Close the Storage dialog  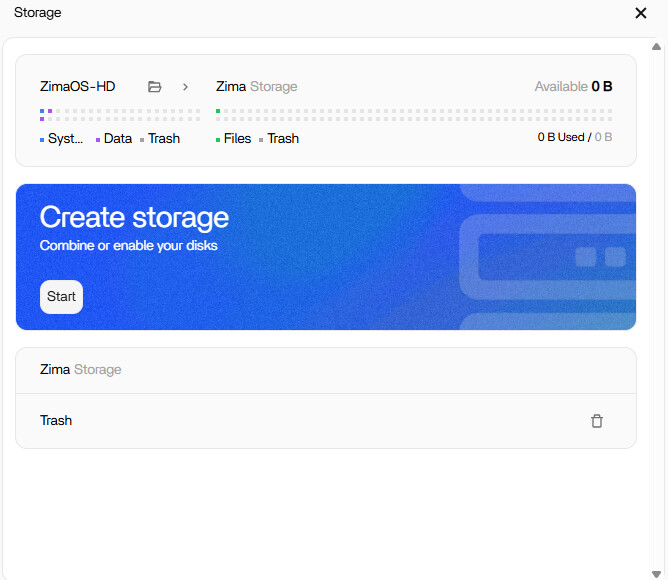coord(641,13)
